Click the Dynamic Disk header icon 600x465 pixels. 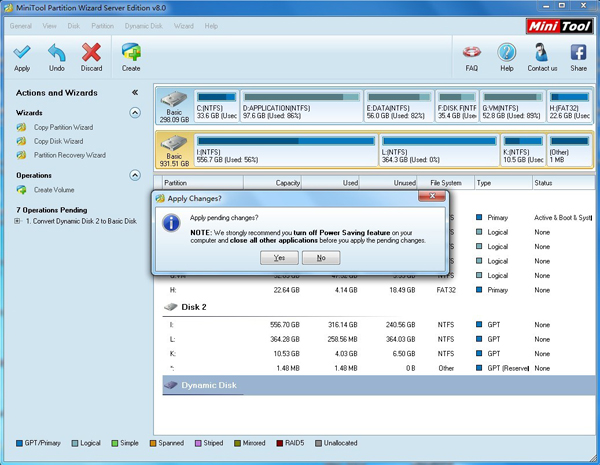(x=171, y=385)
